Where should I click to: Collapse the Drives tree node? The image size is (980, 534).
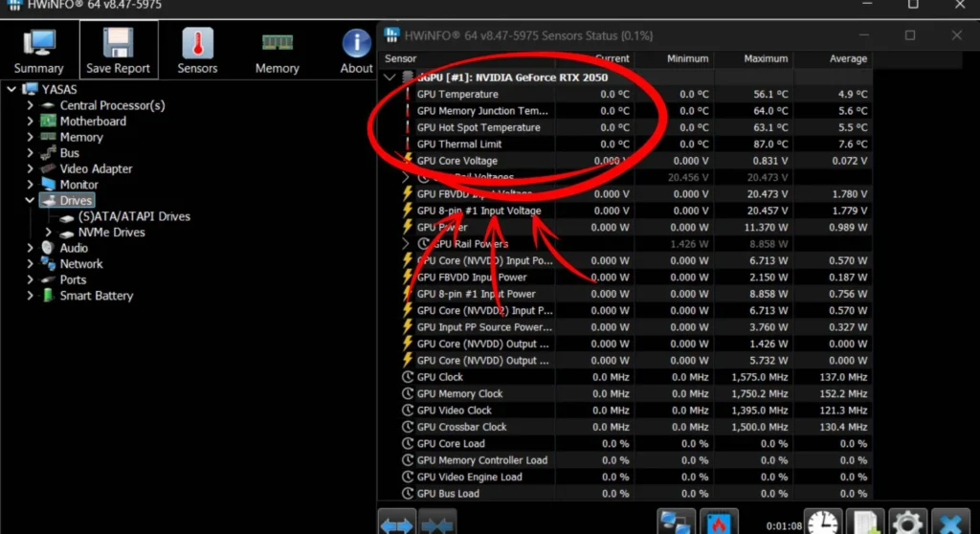pos(30,200)
